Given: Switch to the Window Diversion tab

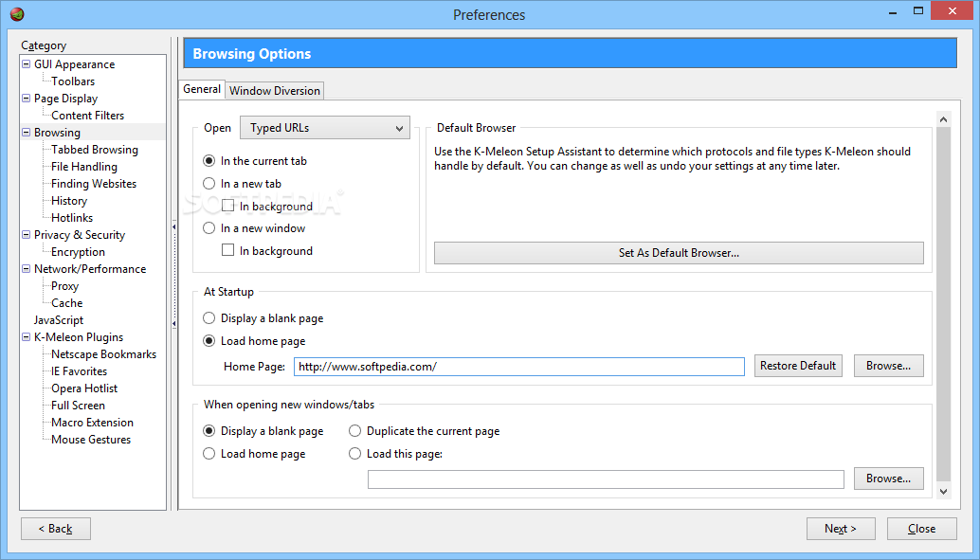Looking at the screenshot, I should click(x=274, y=91).
